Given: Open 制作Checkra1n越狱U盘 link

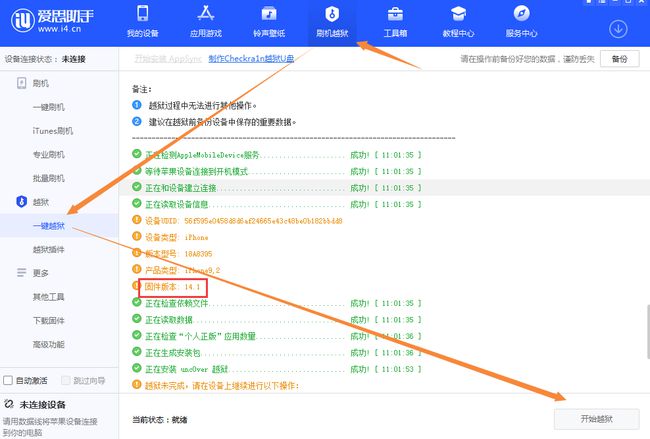Looking at the screenshot, I should pyautogui.click(x=251, y=58).
